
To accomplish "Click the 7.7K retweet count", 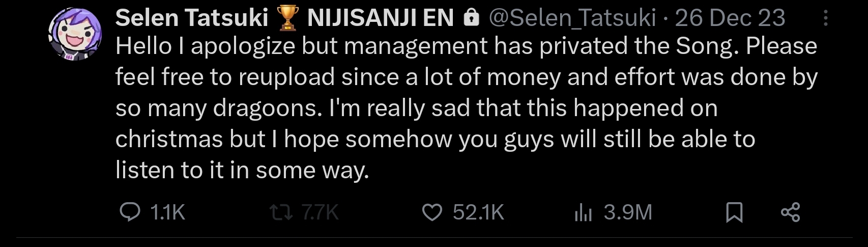I will (x=320, y=212).
